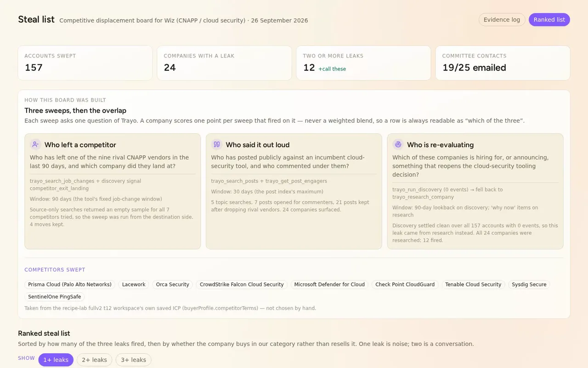The height and width of the screenshot is (368, 588).
Task: Click the Steal list page title
Action: point(36,19)
